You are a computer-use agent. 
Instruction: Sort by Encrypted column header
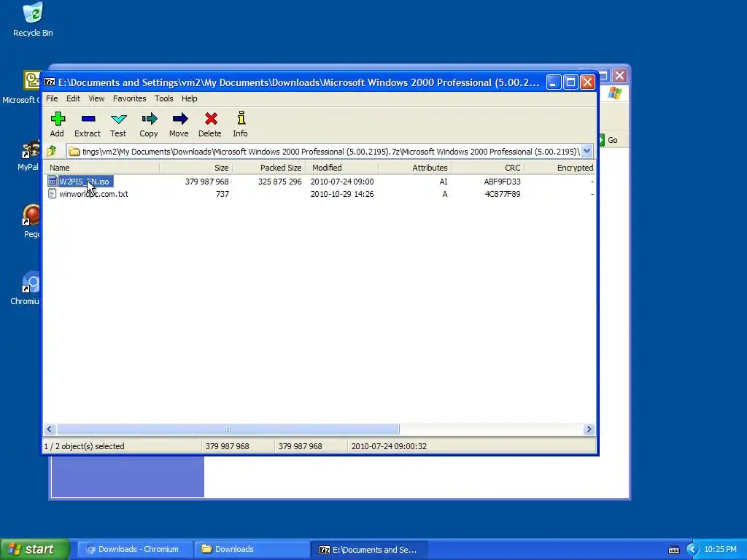coord(560,168)
